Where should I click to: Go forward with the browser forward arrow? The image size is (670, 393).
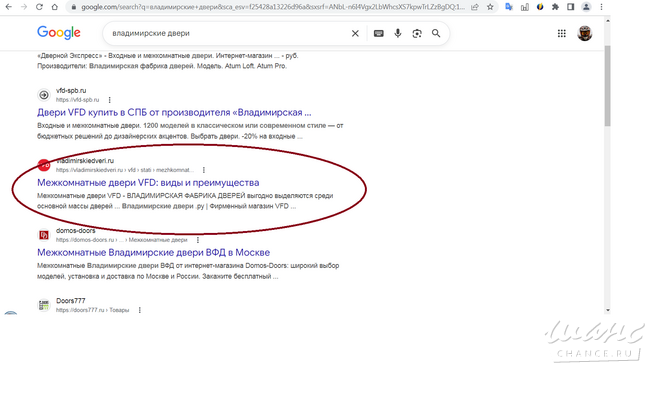pyautogui.click(x=24, y=7)
